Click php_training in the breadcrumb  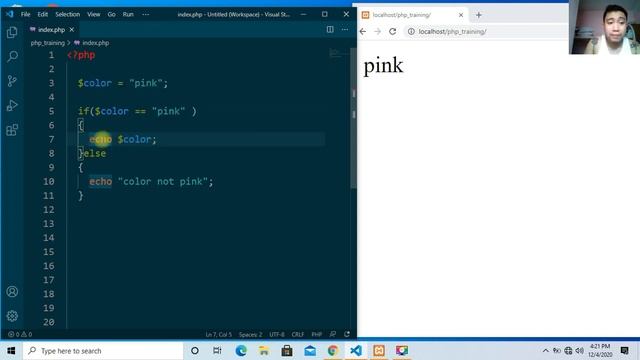point(47,43)
